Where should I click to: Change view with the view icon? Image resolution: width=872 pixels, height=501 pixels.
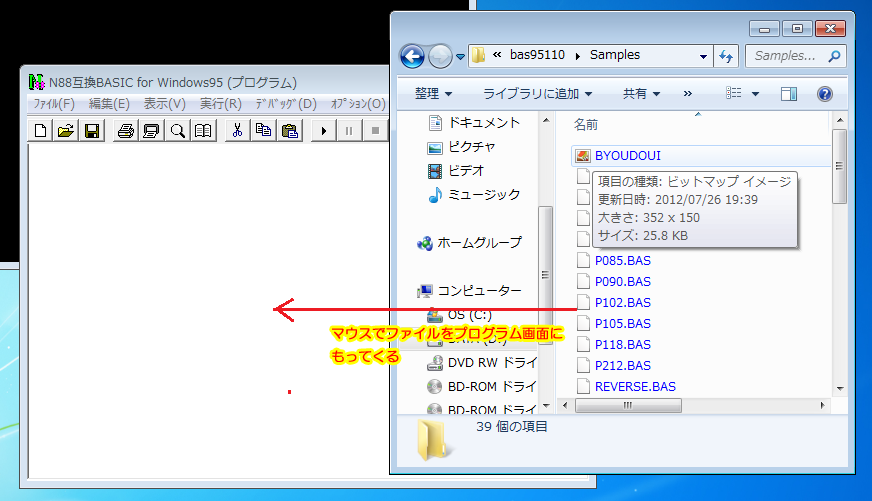(x=734, y=93)
